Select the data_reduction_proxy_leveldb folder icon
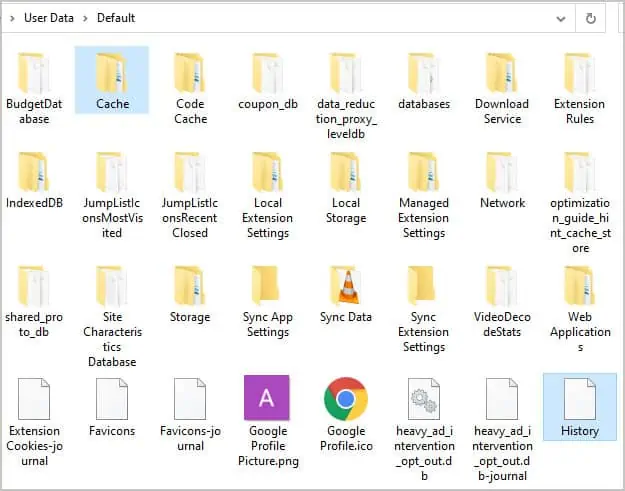 pos(346,73)
